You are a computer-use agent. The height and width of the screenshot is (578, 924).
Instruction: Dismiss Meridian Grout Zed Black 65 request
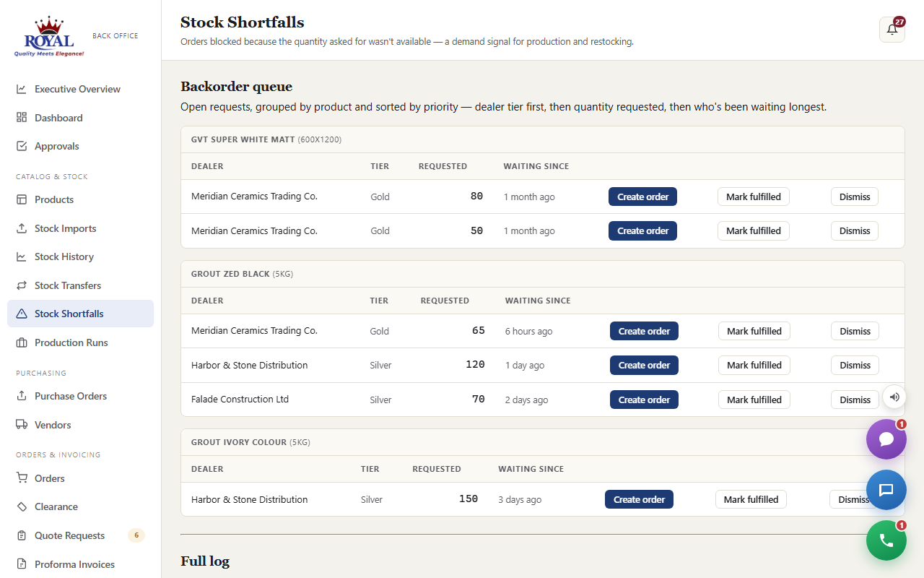[x=855, y=331]
